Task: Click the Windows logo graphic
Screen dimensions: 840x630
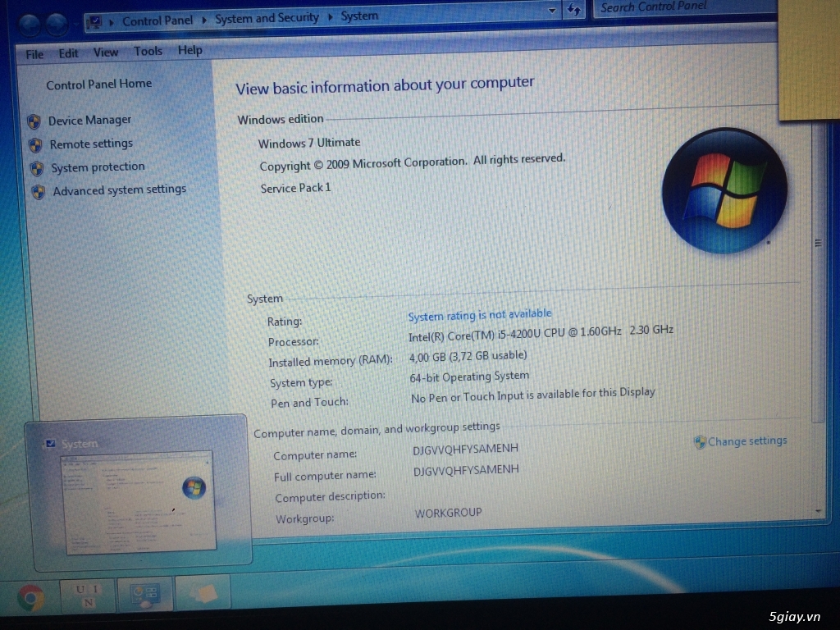Action: pyautogui.click(x=725, y=190)
